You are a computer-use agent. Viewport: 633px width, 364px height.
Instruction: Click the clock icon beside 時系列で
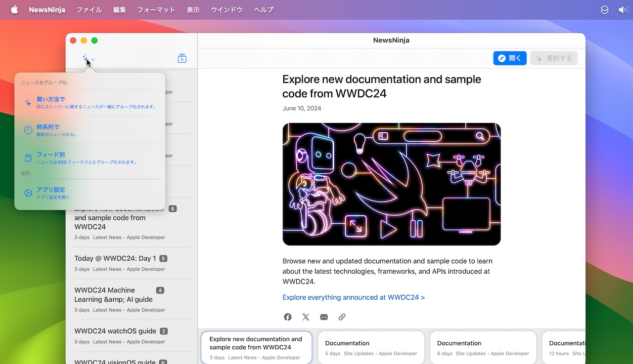29,130
